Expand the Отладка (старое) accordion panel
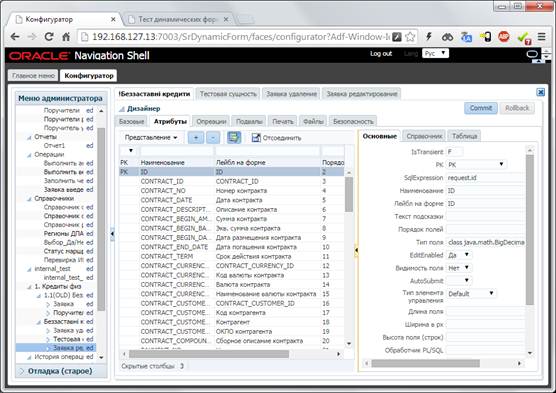This screenshot has height=393, width=556. (22, 371)
